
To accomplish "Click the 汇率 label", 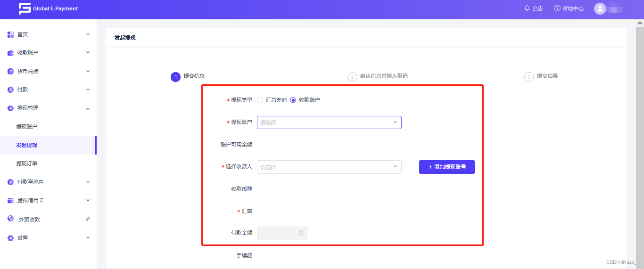I will click(247, 211).
